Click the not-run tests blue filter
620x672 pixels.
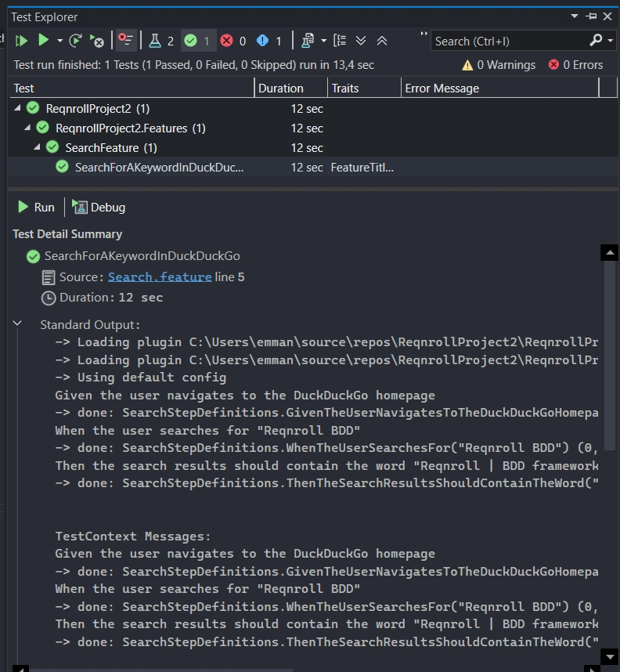[x=269, y=41]
